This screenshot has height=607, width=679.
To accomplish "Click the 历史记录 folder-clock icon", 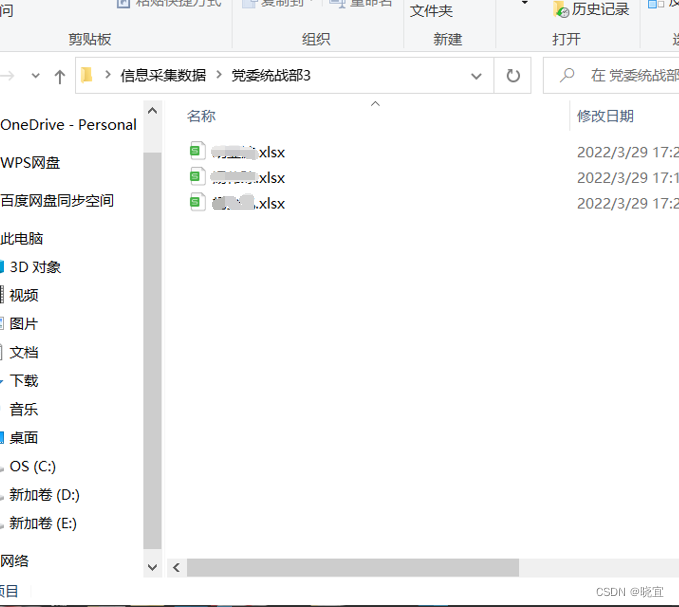I will 561,10.
